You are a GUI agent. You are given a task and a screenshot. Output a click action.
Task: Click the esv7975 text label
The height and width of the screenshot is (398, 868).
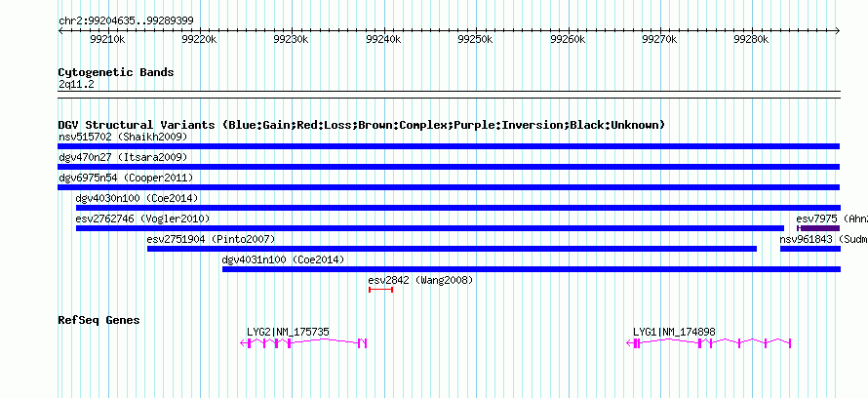click(816, 219)
